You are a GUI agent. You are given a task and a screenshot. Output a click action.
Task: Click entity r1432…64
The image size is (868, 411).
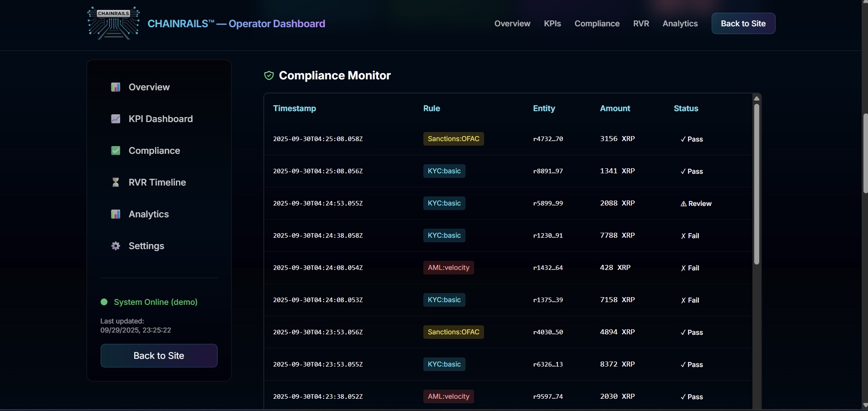pos(548,268)
